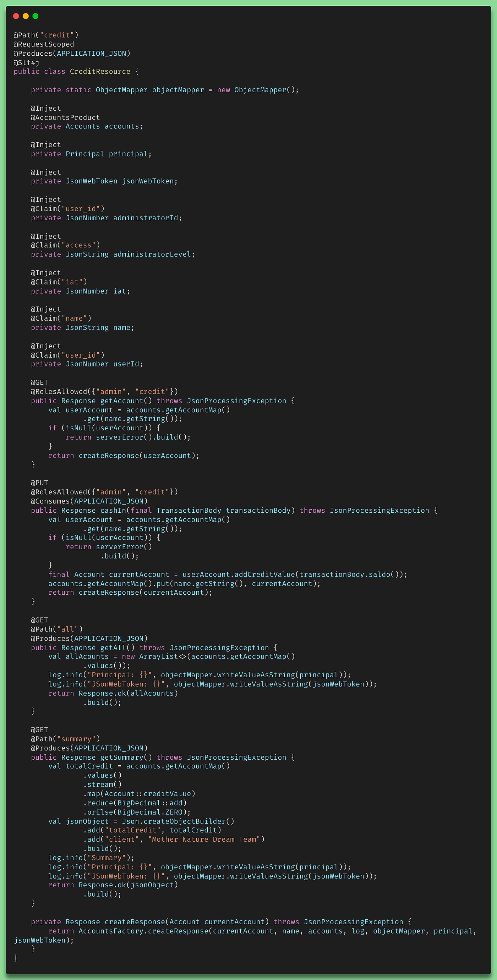Click the 'val totalCredit =' line
497x980 pixels.
coord(139,766)
